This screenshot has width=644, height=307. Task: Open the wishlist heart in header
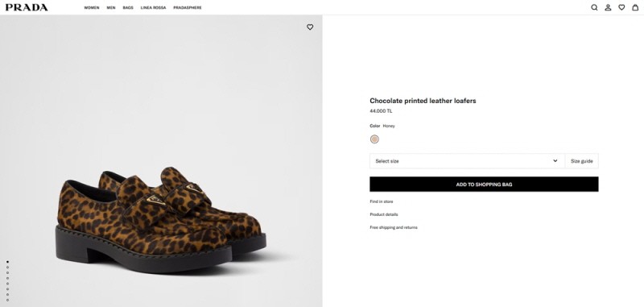pos(621,7)
